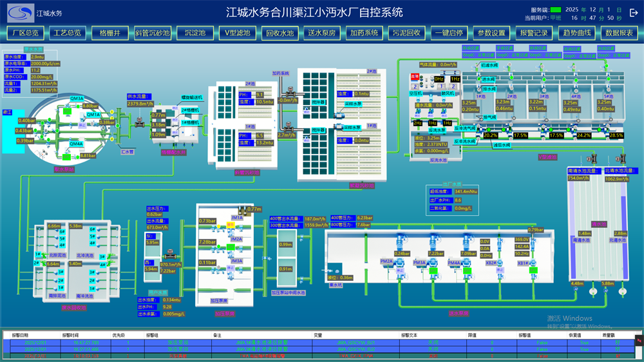Open the 趋势曲线 page

(x=576, y=33)
